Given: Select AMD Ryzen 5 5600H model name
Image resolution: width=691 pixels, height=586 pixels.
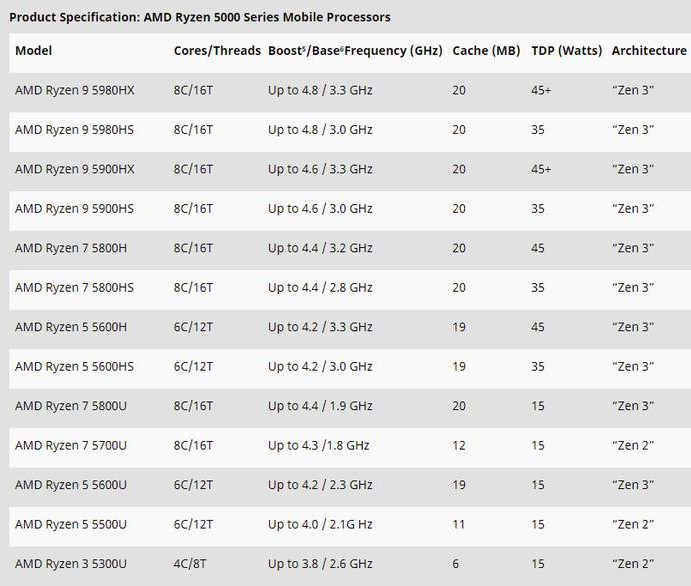Looking at the screenshot, I should [x=71, y=327].
